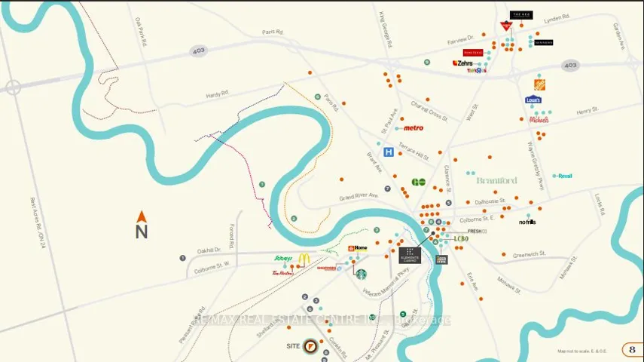Click the Michaels store logo
Image resolution: width=644 pixels, height=362 pixels.
coord(539,120)
